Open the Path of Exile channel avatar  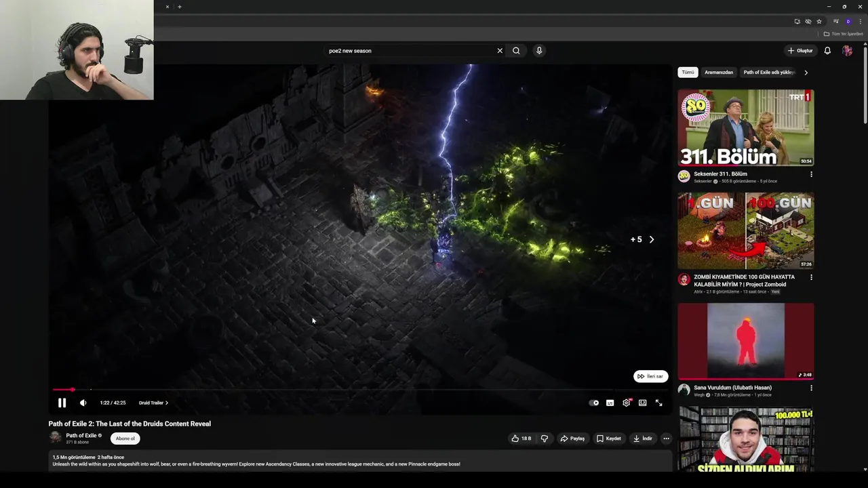[55, 438]
